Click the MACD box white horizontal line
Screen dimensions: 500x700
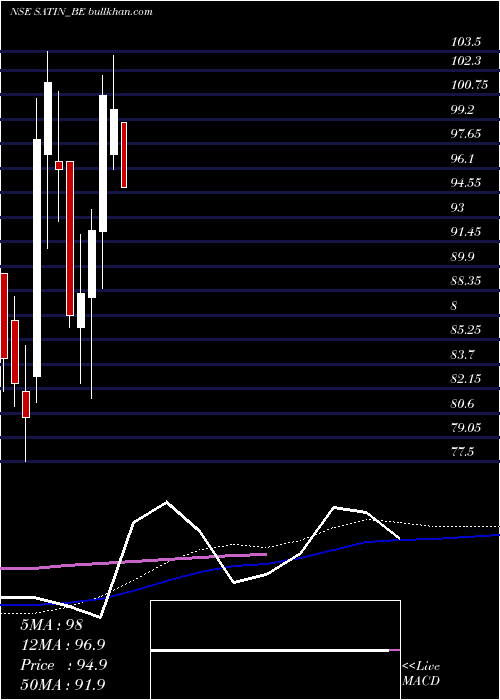270,650
